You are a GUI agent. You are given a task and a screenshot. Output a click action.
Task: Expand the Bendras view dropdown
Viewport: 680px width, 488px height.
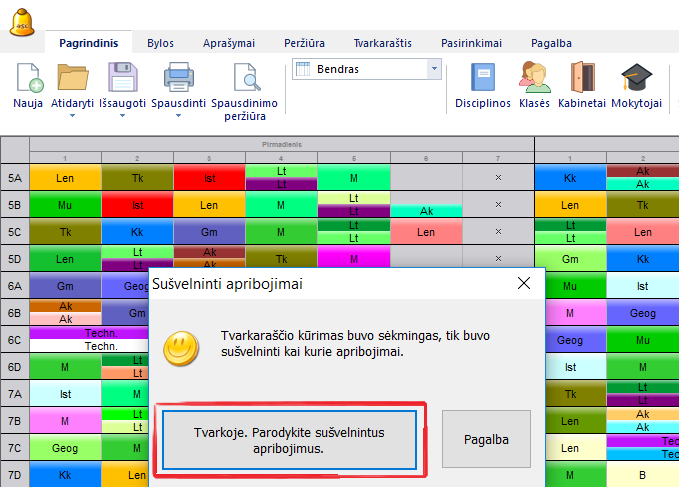(433, 69)
